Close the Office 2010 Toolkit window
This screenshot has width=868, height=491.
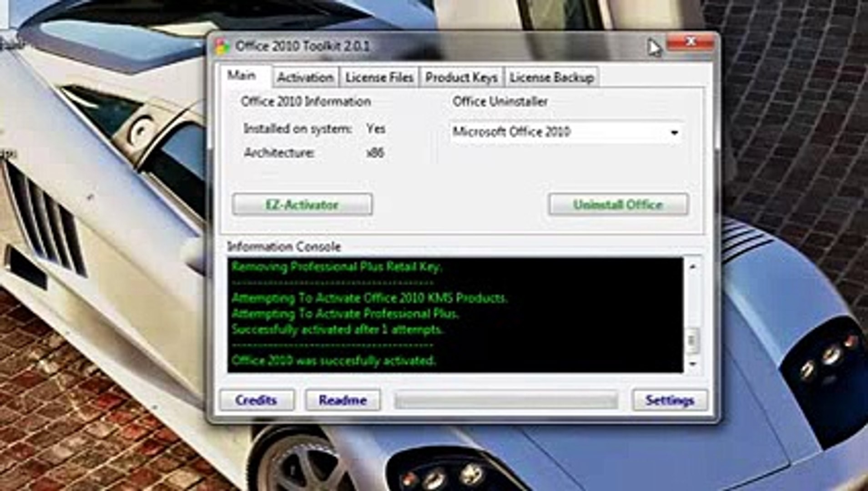pos(691,42)
